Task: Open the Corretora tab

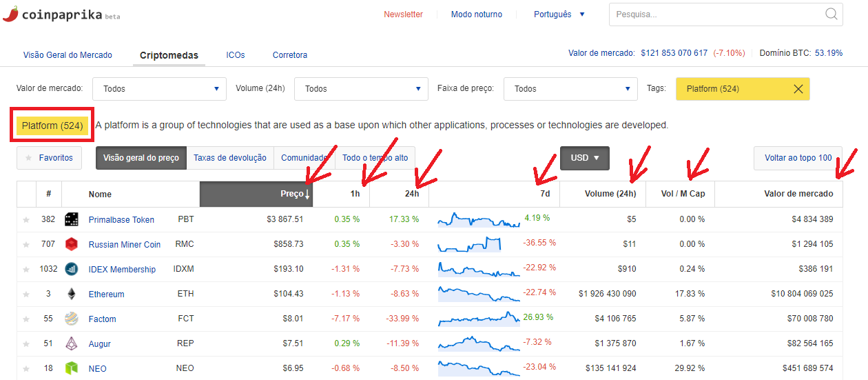Action: 290,55
